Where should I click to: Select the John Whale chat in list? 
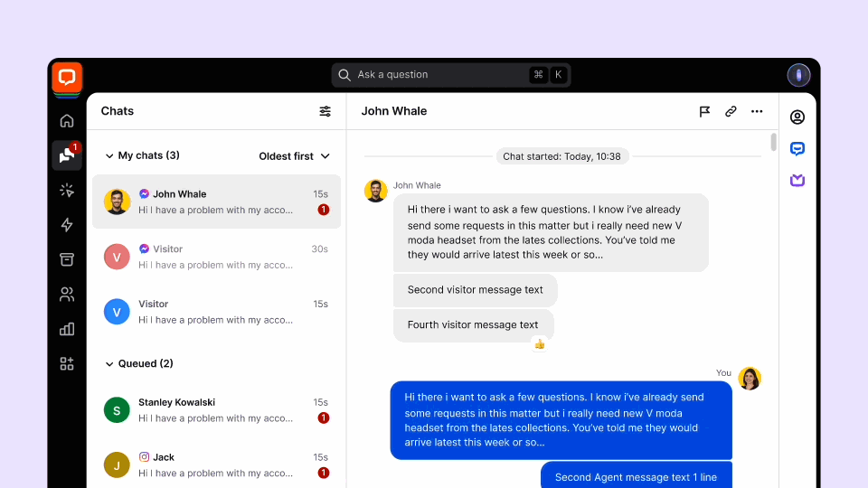[x=217, y=202]
